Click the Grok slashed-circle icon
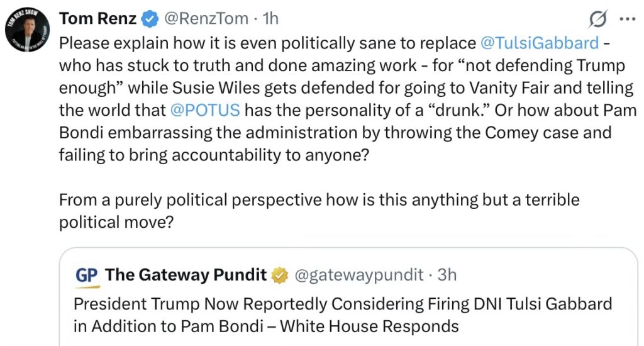644x346 pixels. point(598,20)
